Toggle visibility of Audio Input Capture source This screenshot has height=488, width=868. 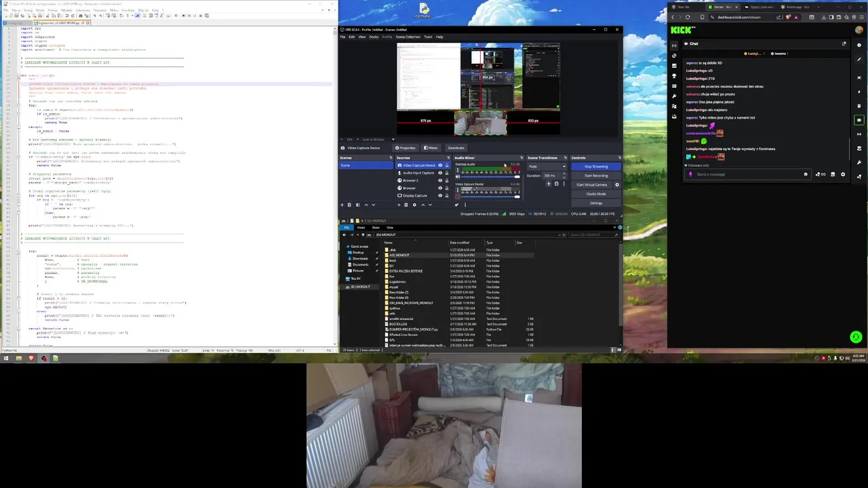coord(440,173)
